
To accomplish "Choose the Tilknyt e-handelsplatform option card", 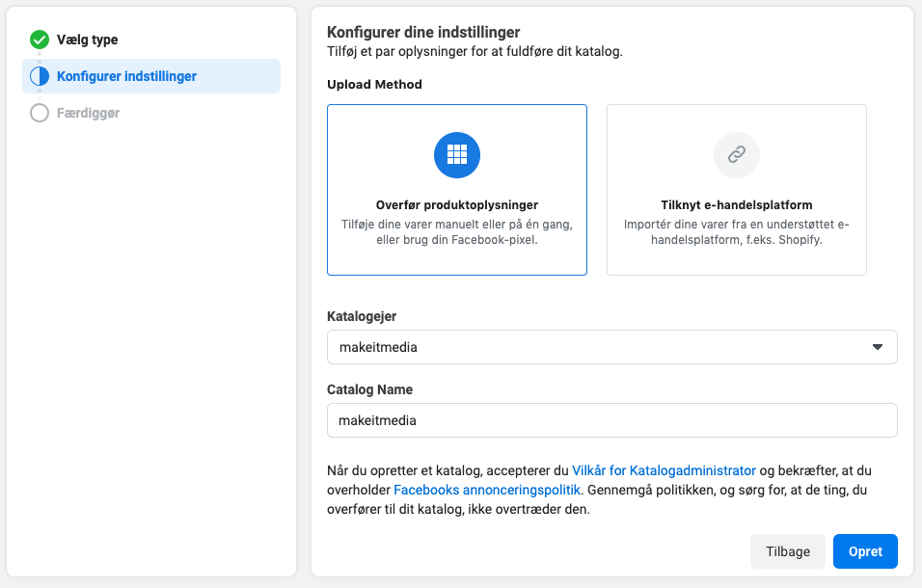I will click(x=737, y=190).
